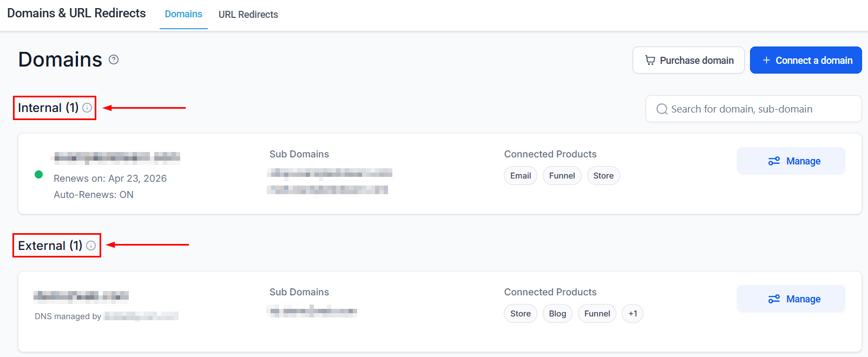Viewport: 868px width, 357px height.
Task: Click the plus icon on Connect a domain
Action: [766, 60]
